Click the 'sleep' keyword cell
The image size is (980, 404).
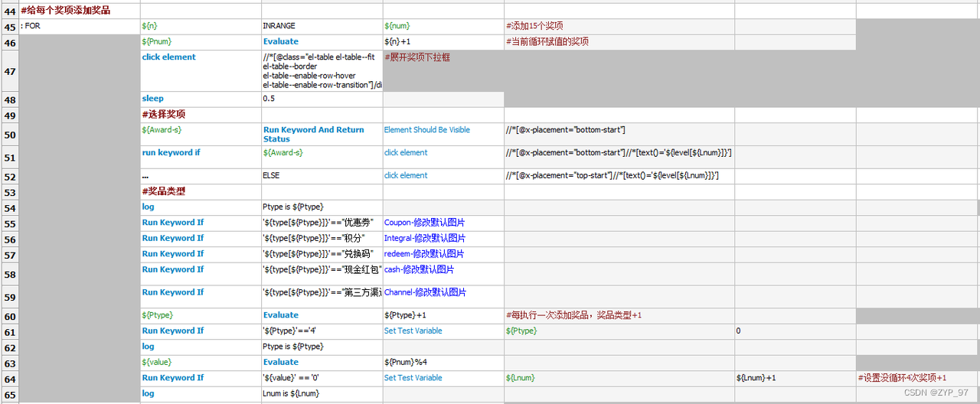click(201, 99)
